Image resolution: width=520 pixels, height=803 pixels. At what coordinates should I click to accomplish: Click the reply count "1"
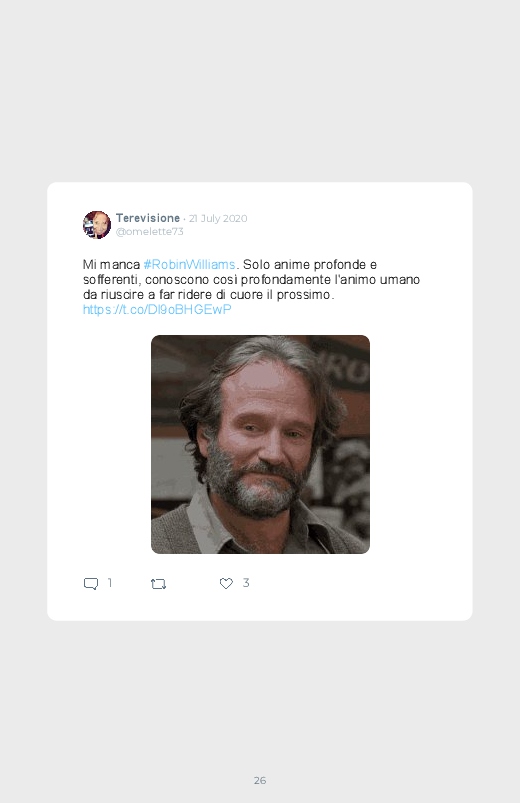tap(110, 583)
